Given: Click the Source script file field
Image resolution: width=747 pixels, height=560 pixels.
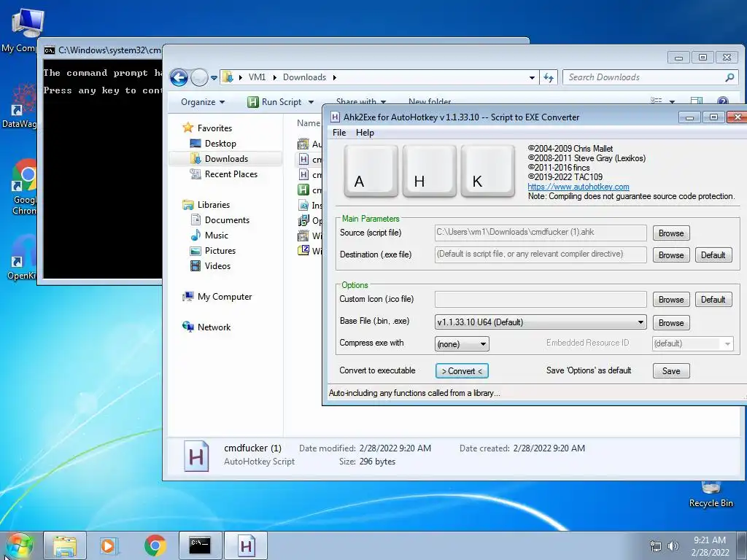Looking at the screenshot, I should coord(541,233).
